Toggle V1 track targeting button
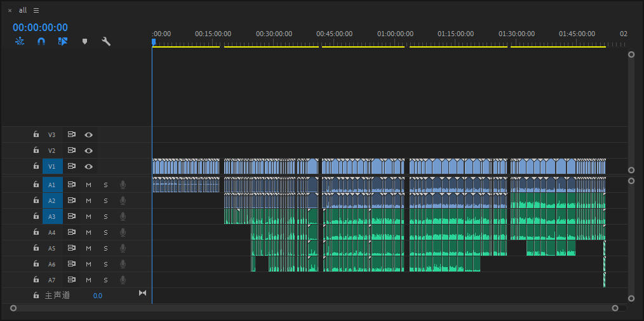Screen dimensions: 644x321 (x=52, y=166)
